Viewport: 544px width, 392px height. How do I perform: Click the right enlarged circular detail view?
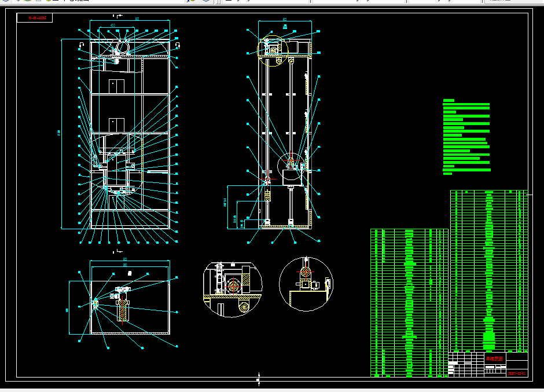(306, 284)
